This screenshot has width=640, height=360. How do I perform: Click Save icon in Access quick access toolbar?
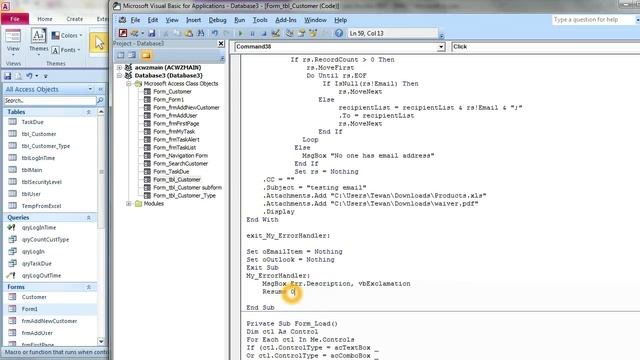coord(8,76)
